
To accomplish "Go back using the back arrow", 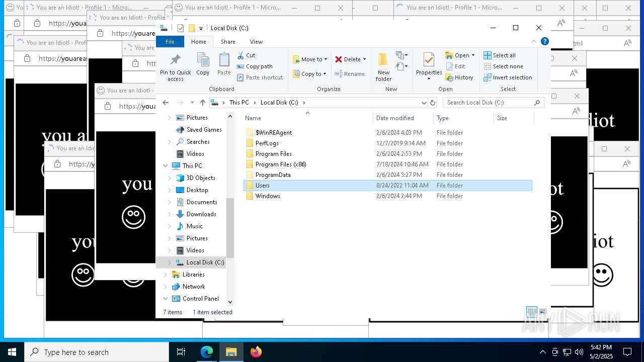I will pyautogui.click(x=166, y=103).
